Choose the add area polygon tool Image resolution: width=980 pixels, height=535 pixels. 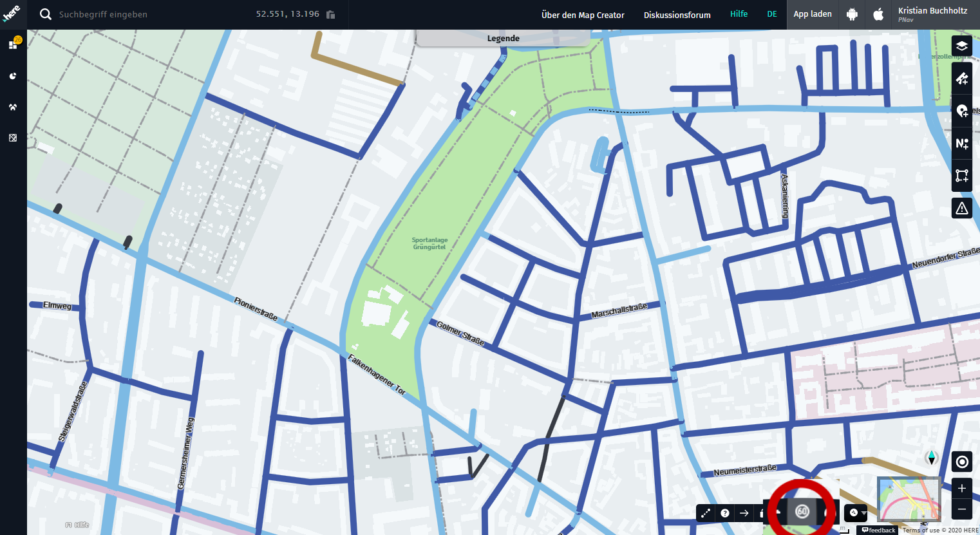click(961, 176)
